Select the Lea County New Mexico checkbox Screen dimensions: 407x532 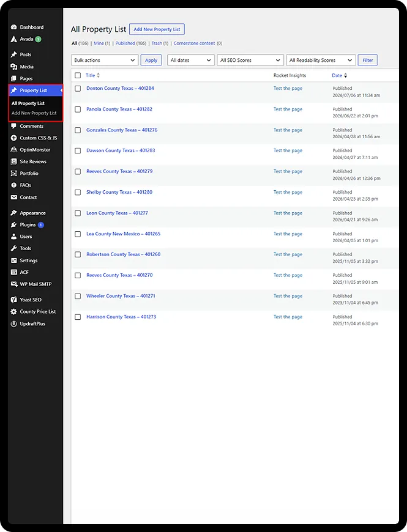pos(78,234)
